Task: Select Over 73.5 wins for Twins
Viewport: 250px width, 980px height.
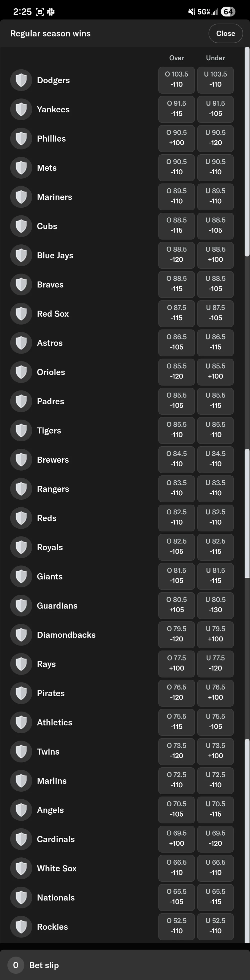Action: 176,751
